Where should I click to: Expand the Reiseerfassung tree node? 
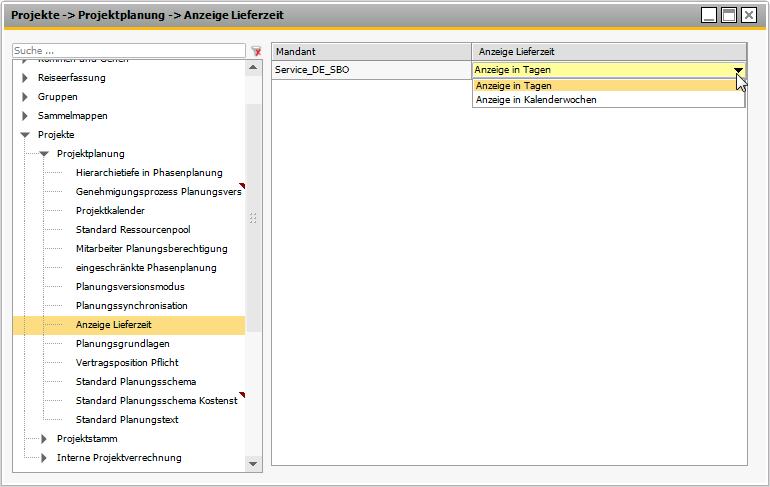[x=25, y=78]
